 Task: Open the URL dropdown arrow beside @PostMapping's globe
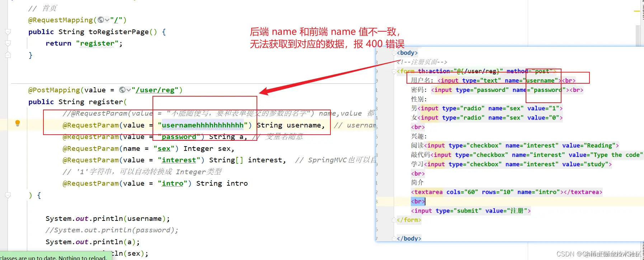[x=128, y=90]
